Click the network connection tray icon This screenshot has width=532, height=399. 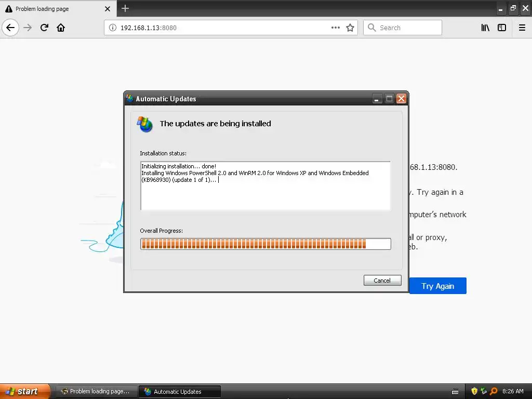tap(484, 391)
